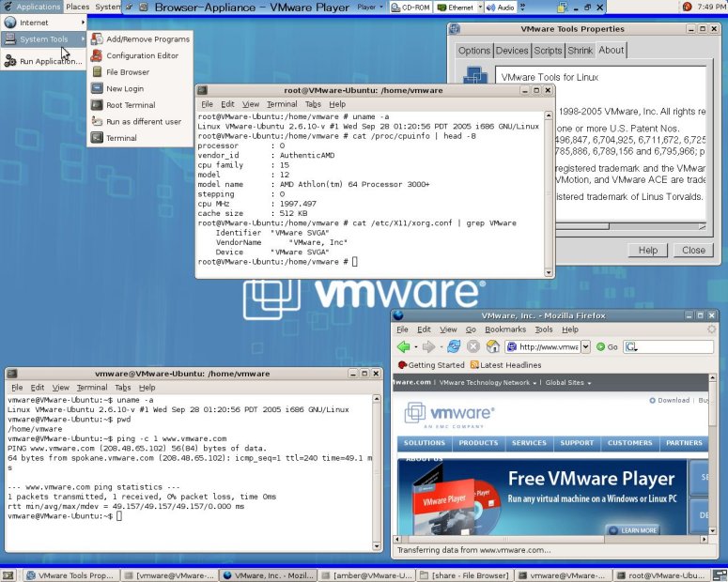Open Global Sites dropdown on VMware page
The image size is (728, 582).
pyautogui.click(x=567, y=383)
